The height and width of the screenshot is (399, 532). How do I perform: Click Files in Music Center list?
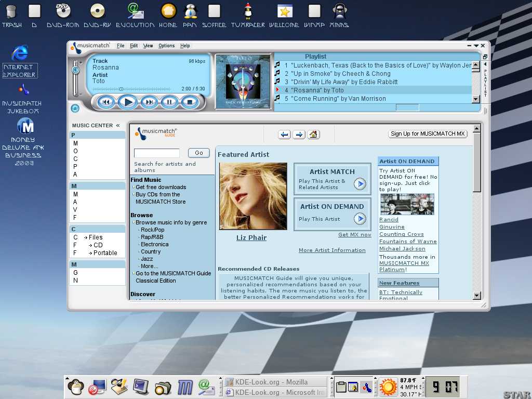[x=96, y=237]
